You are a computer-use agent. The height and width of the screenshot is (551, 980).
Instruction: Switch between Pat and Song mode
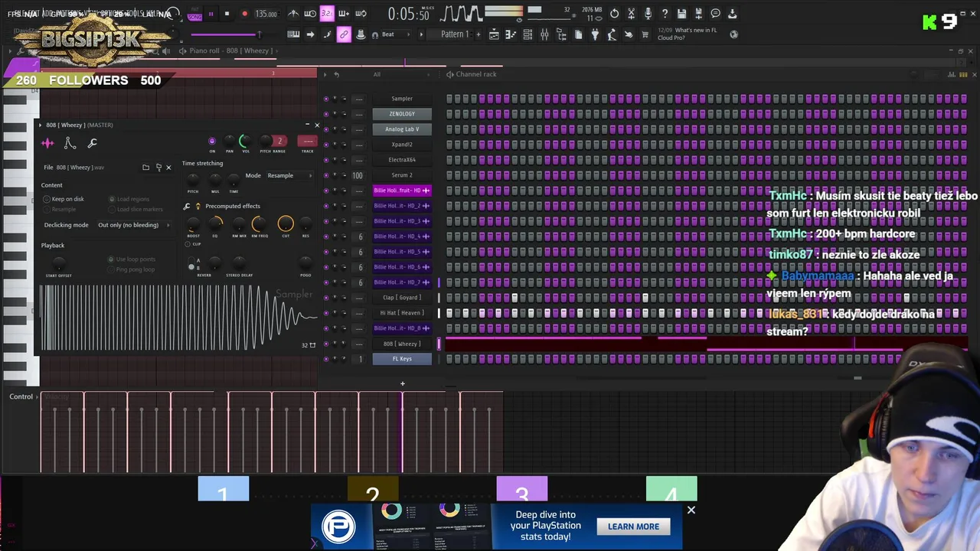pyautogui.click(x=194, y=14)
